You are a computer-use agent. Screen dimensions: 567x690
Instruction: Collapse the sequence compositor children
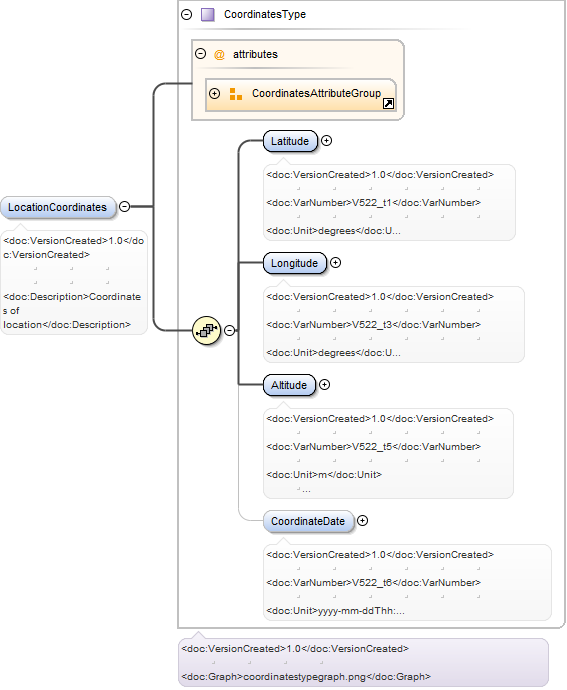click(x=229, y=330)
